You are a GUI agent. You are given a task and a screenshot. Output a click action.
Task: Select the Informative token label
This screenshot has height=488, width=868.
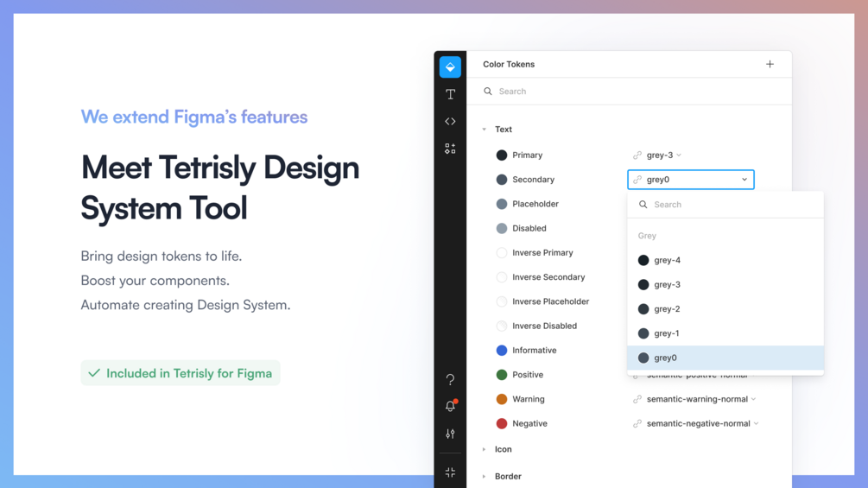point(535,350)
